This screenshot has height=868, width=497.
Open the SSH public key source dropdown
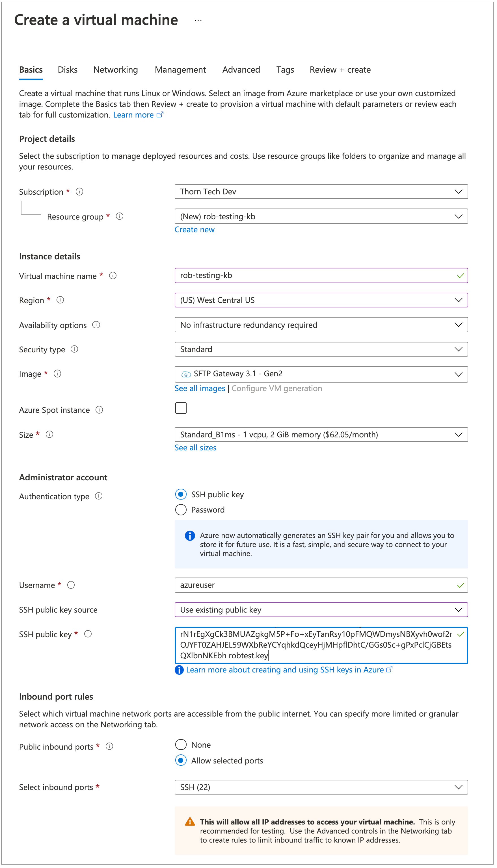coord(321,610)
